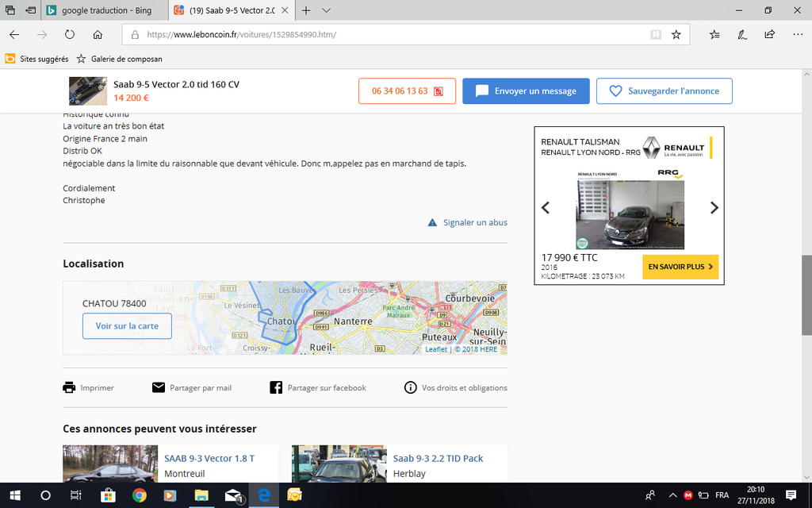Set these tabs aside
This screenshot has height=508, width=812.
click(x=31, y=10)
